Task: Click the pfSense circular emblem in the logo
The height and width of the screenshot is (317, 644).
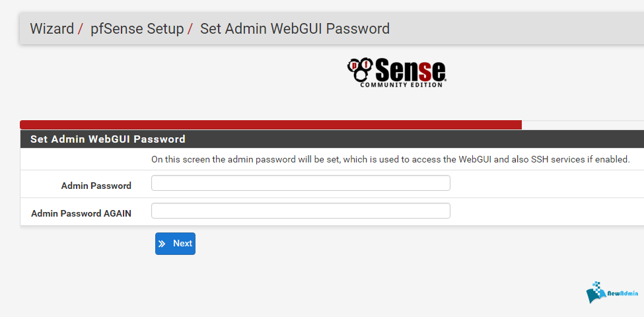Action: pyautogui.click(x=360, y=68)
